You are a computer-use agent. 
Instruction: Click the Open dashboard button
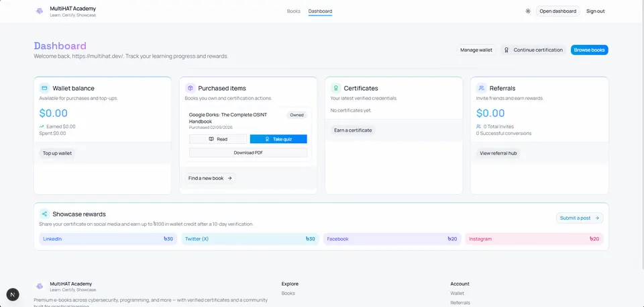[557, 11]
